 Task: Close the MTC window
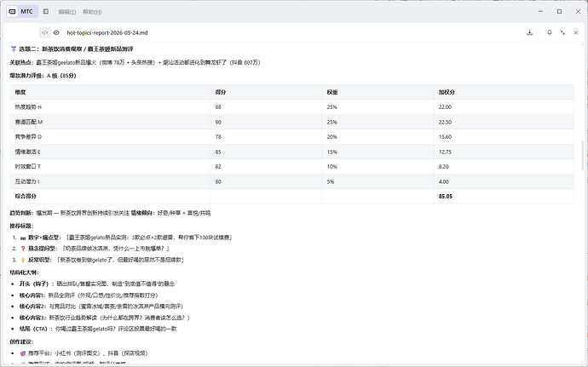(578, 12)
